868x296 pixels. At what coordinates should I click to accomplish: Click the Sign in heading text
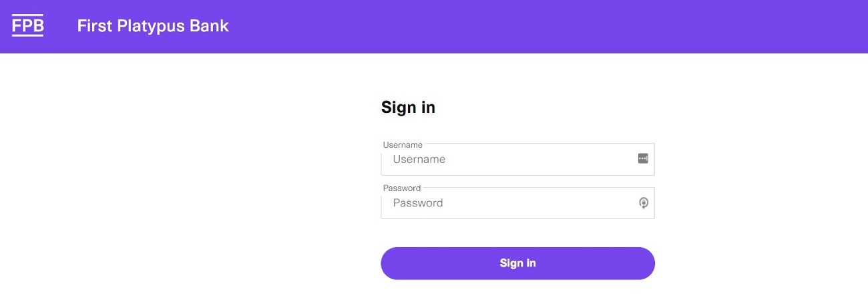[x=408, y=107]
